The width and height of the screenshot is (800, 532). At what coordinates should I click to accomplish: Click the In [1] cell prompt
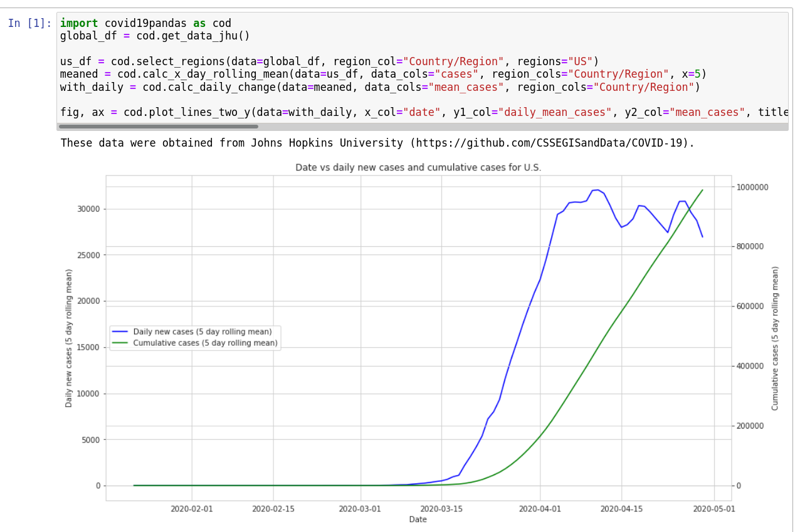pyautogui.click(x=30, y=23)
